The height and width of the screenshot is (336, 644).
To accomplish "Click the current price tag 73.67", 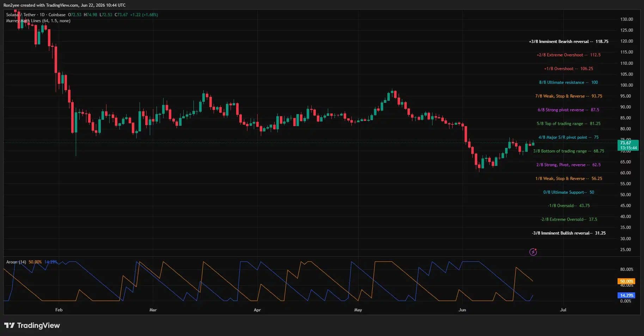I will point(628,145).
